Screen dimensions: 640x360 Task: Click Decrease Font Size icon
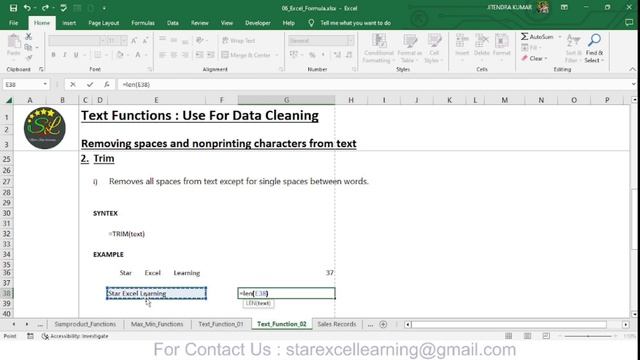pos(145,40)
